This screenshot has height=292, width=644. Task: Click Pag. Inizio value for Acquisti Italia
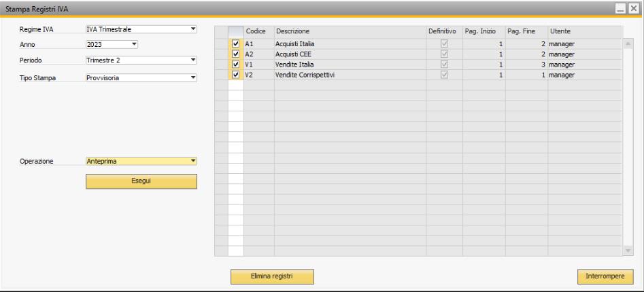(x=484, y=43)
